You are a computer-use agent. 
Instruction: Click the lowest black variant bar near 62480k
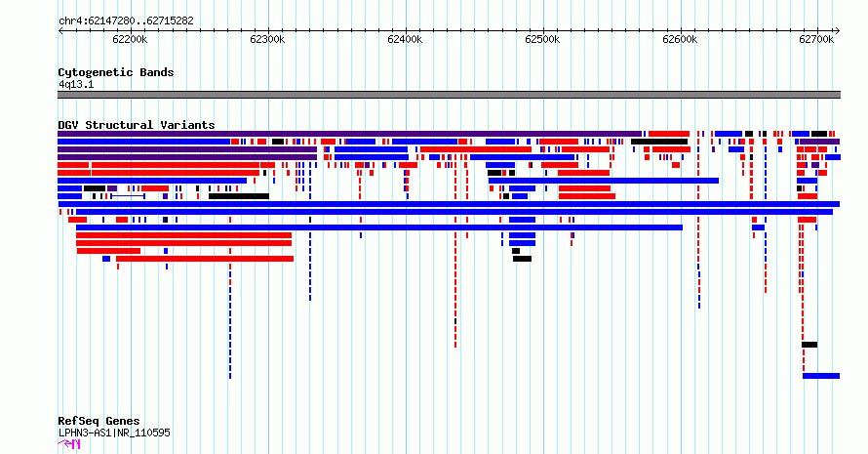pyautogui.click(x=522, y=259)
